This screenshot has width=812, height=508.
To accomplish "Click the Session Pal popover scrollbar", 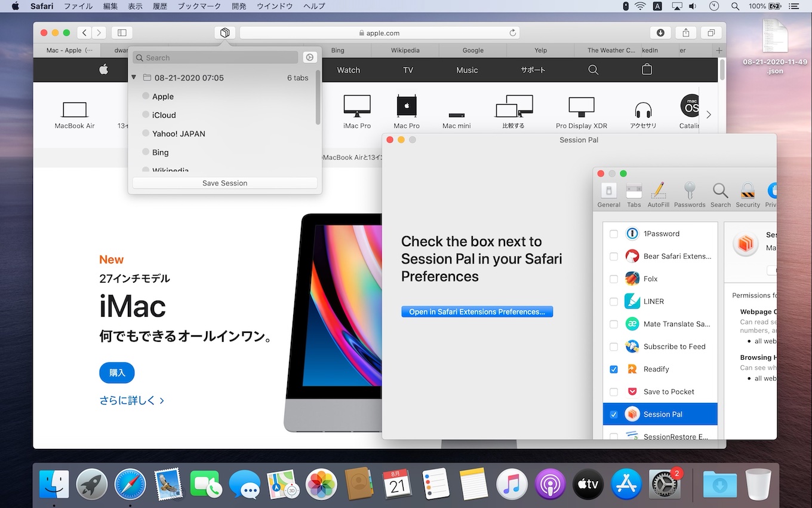I will (318, 97).
